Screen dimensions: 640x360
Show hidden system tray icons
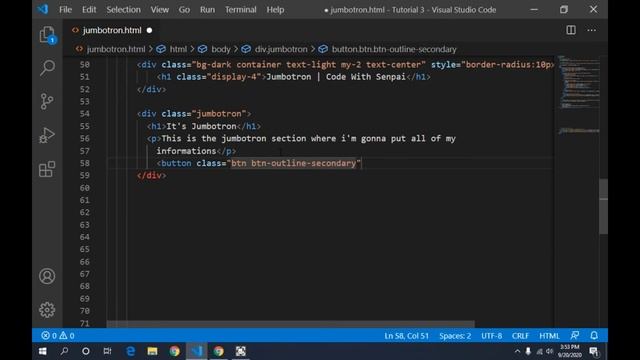pos(517,351)
